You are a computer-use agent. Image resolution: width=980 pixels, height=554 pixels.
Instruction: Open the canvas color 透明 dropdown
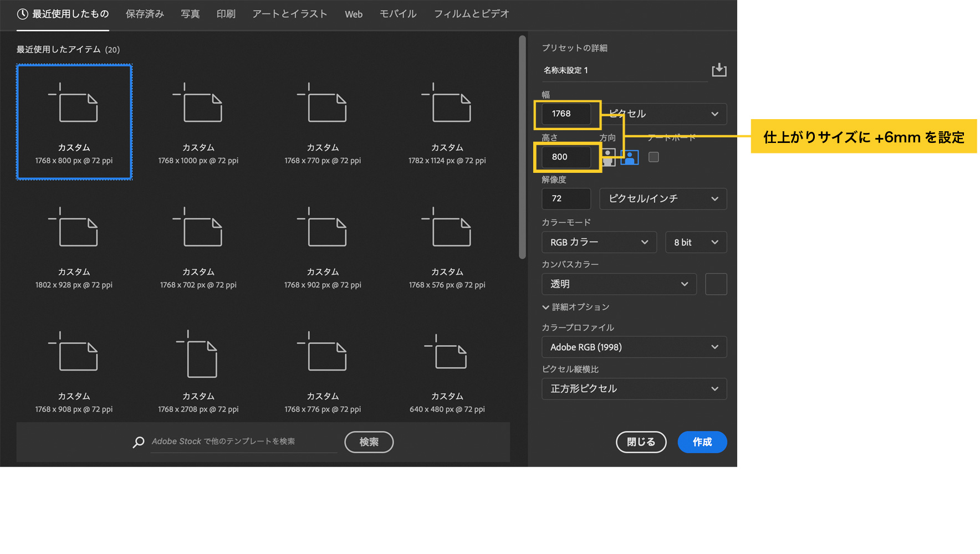pos(619,284)
